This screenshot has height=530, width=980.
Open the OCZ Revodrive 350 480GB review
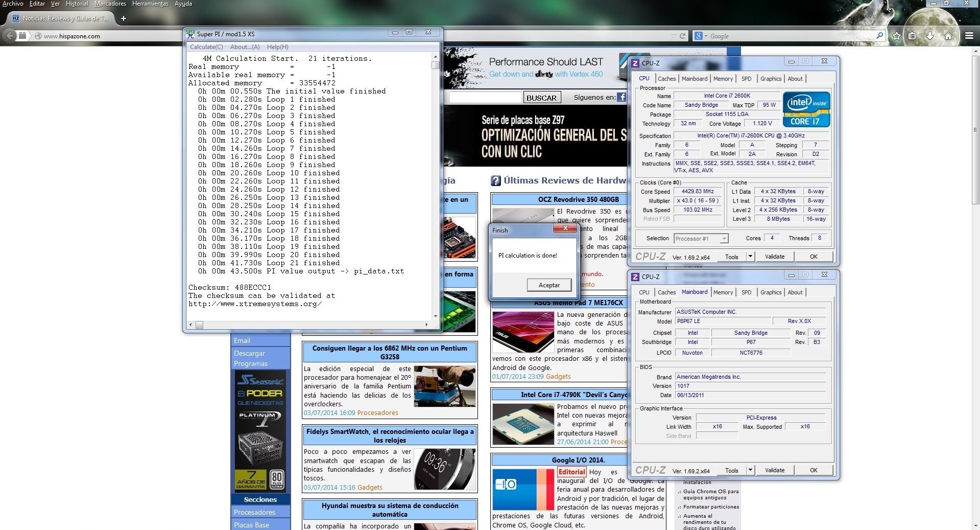coord(578,199)
